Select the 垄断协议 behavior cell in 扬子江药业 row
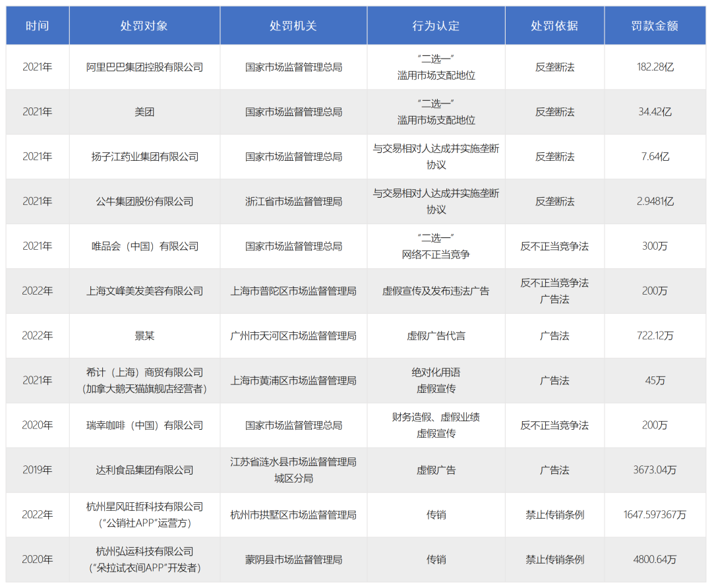This screenshot has width=712, height=588. (436, 157)
